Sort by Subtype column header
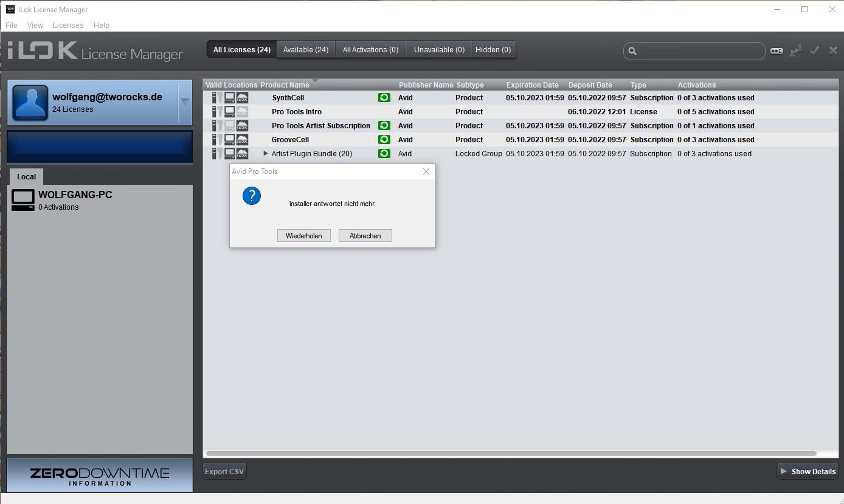 pyautogui.click(x=470, y=85)
